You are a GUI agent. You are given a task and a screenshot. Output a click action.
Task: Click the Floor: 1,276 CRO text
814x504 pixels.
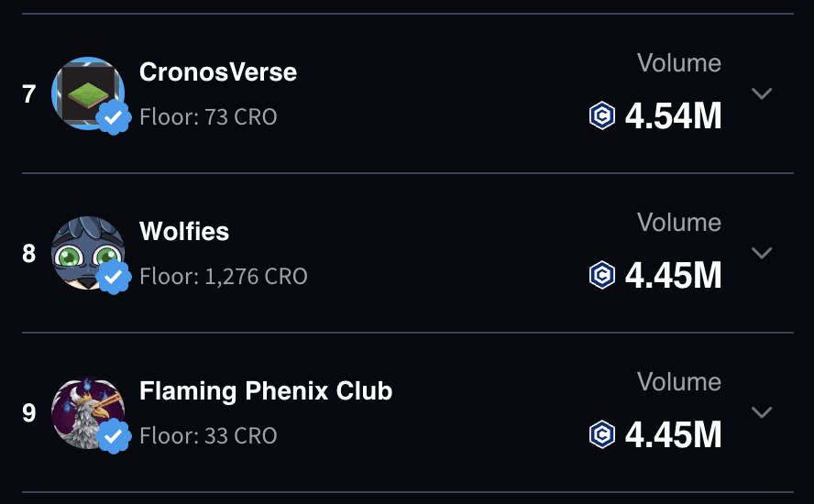[x=224, y=276]
